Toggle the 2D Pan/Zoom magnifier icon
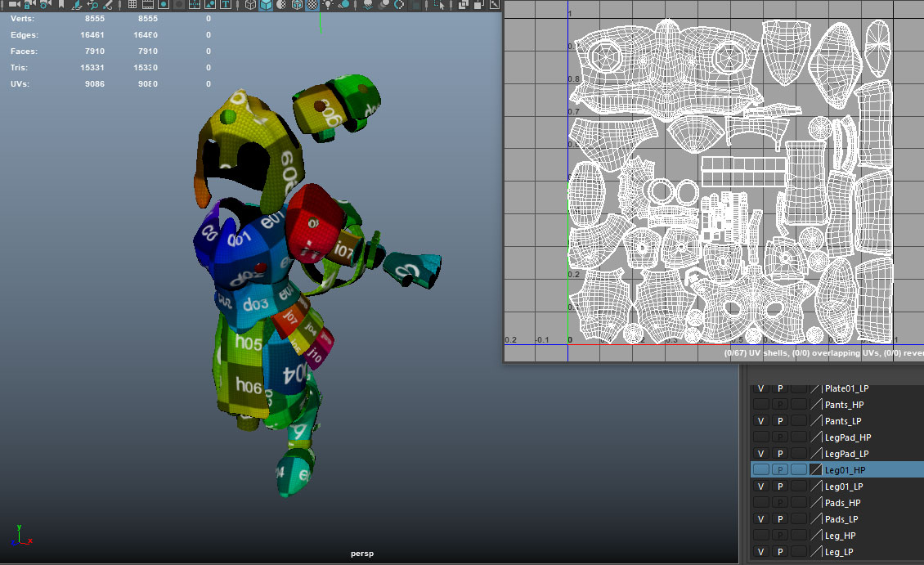This screenshot has width=924, height=565. click(93, 5)
